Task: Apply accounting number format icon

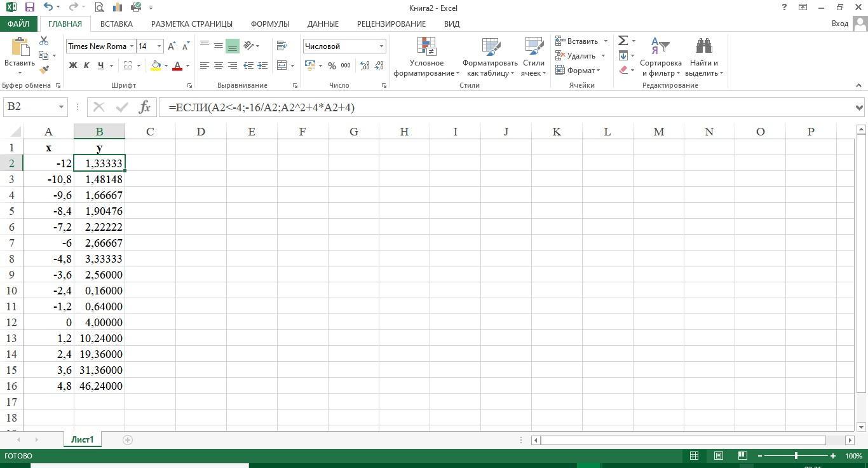Action: click(310, 65)
